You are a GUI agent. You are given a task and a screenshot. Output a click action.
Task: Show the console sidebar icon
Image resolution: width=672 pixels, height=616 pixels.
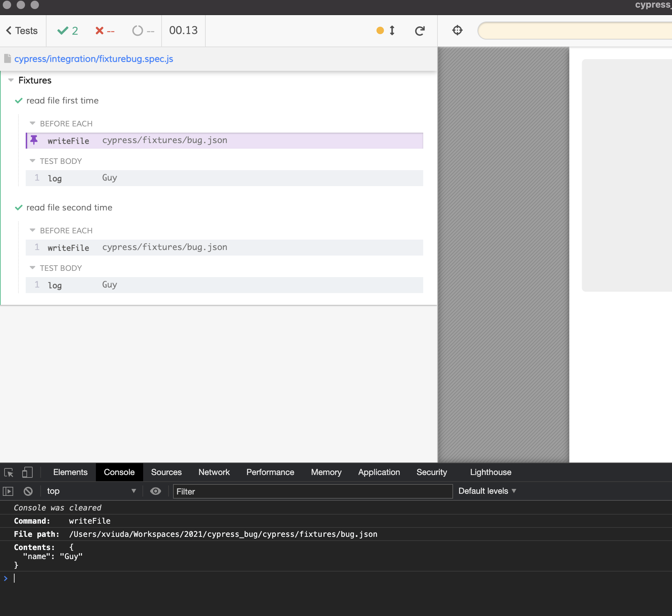click(8, 491)
